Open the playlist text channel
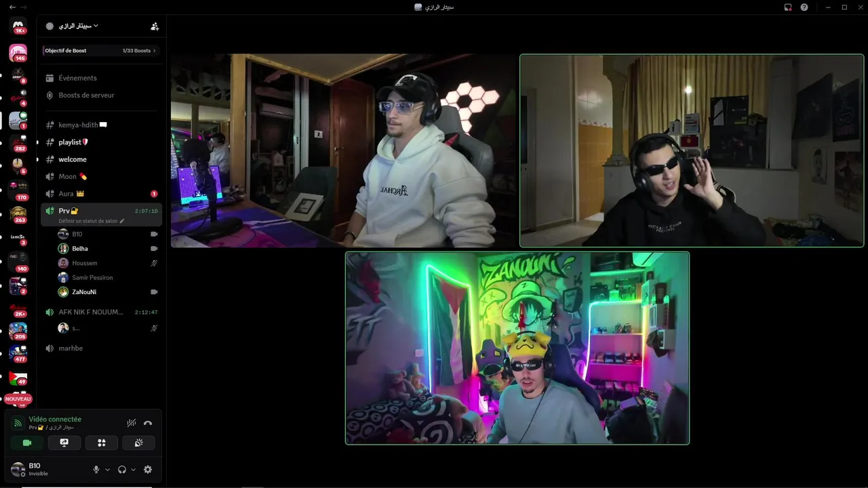 [x=102, y=142]
